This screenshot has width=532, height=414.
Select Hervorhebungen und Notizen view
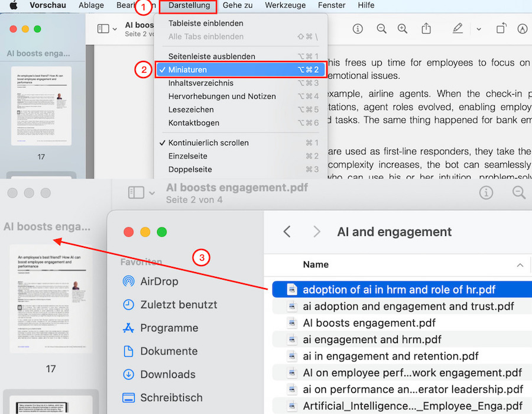(x=241, y=96)
